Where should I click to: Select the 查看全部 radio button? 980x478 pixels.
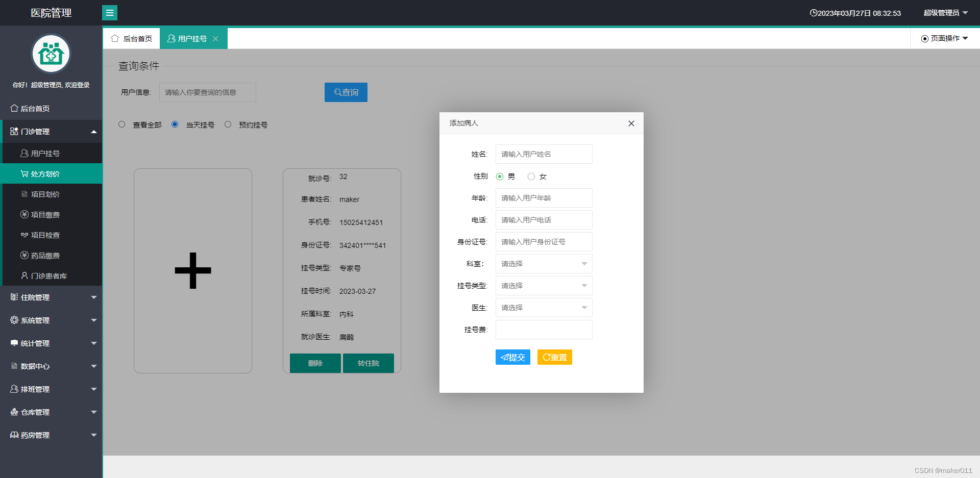click(121, 124)
